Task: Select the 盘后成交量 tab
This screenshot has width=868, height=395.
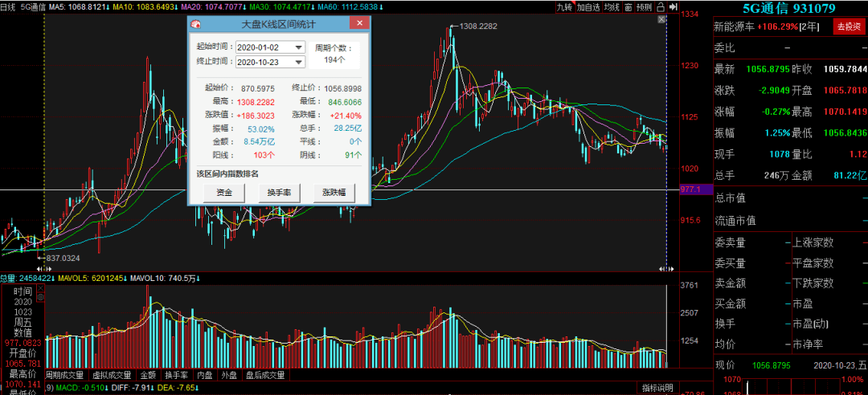Action: point(266,375)
